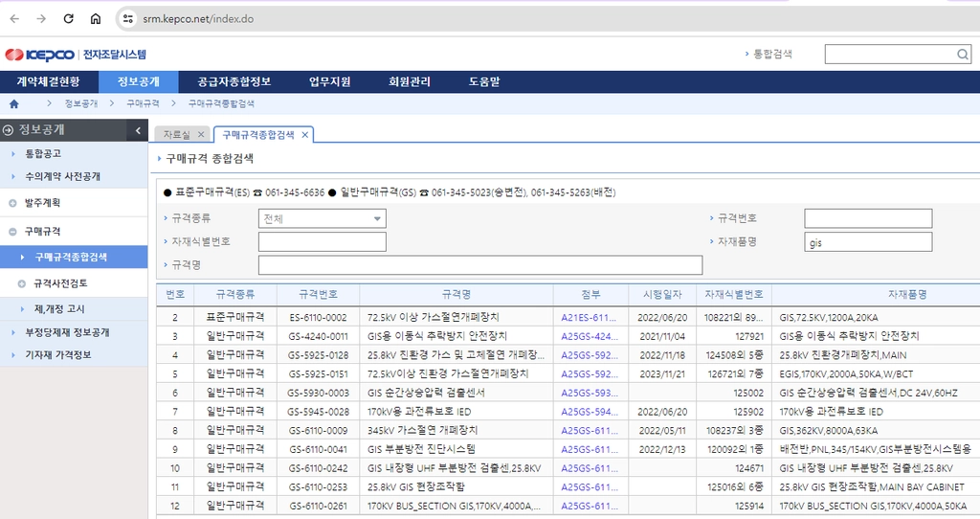Sort by 규격번호 column header
The image size is (980, 519).
(x=318, y=295)
